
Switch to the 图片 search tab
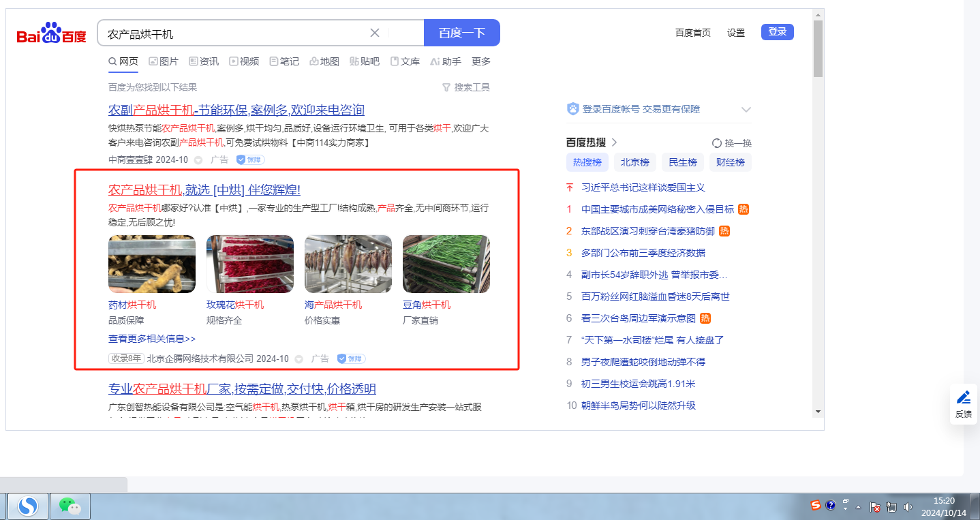[164, 61]
